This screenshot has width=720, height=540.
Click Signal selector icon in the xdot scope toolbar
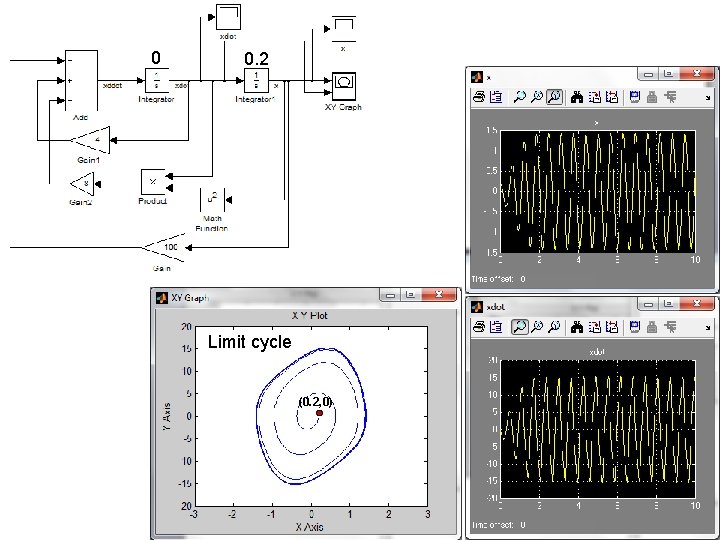(x=670, y=327)
